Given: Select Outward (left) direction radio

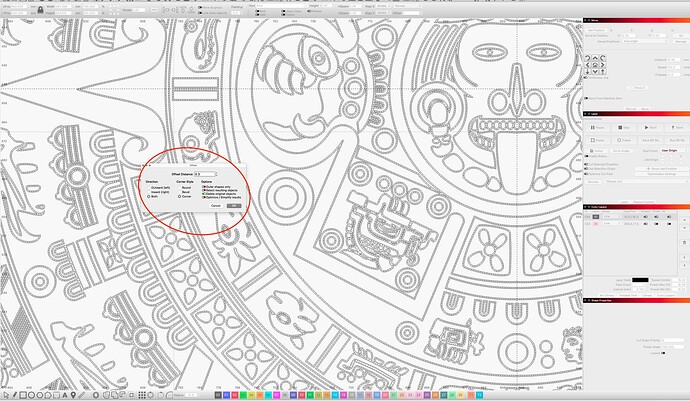Looking at the screenshot, I should [x=149, y=188].
